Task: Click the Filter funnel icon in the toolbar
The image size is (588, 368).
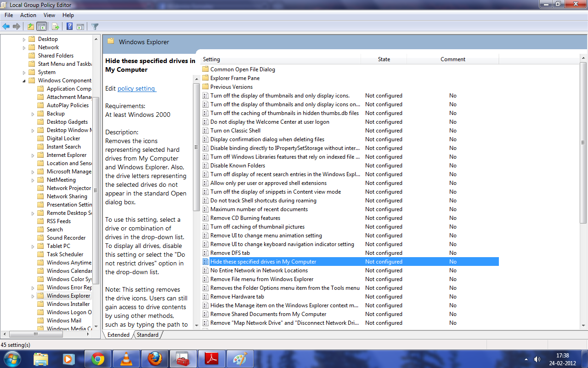Action: [x=95, y=27]
